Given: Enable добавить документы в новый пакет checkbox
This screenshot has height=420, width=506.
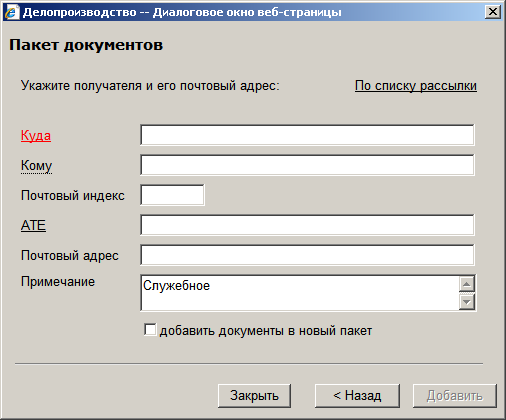Looking at the screenshot, I should [x=150, y=330].
